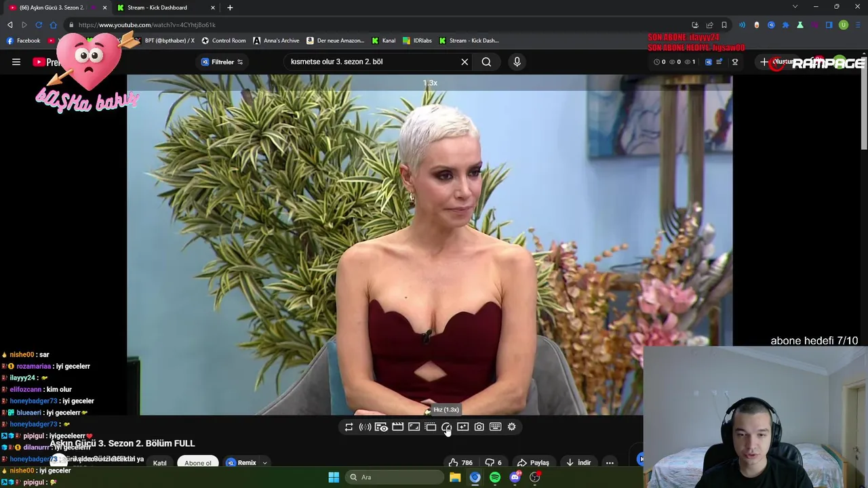Viewport: 868px width, 488px height.
Task: Open Stream - Kick Dash bookmark in bar
Action: pyautogui.click(x=469, y=41)
